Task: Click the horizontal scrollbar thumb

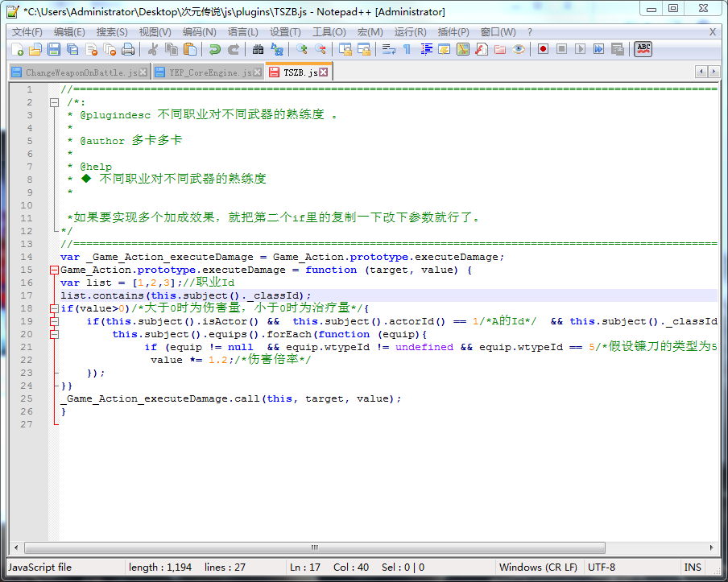Action: [x=315, y=547]
